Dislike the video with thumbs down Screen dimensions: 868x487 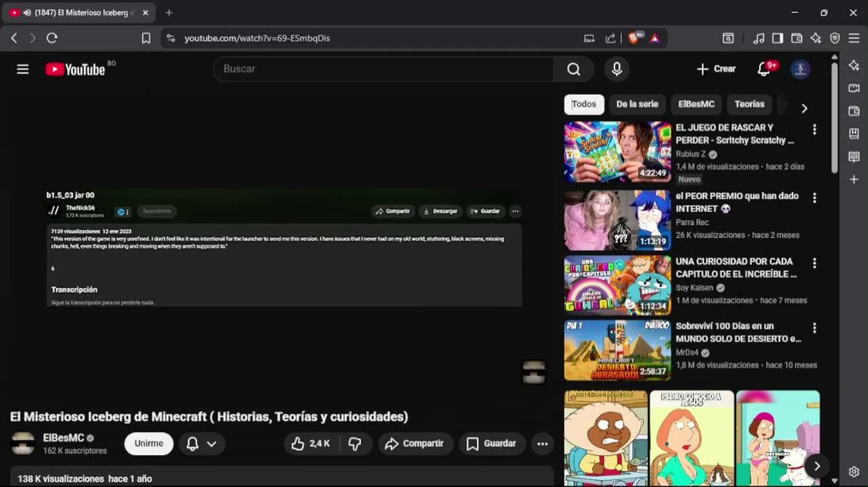355,444
